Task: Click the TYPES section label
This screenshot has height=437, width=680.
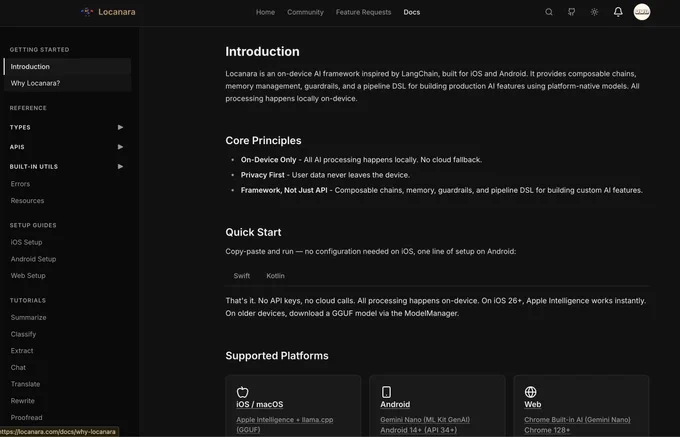Action: click(20, 127)
